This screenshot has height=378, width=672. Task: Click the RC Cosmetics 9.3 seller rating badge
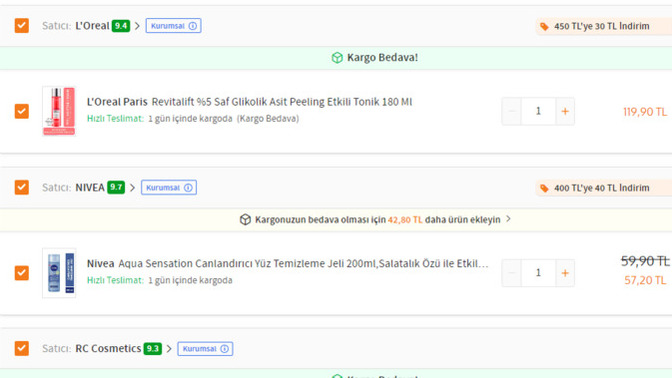153,348
